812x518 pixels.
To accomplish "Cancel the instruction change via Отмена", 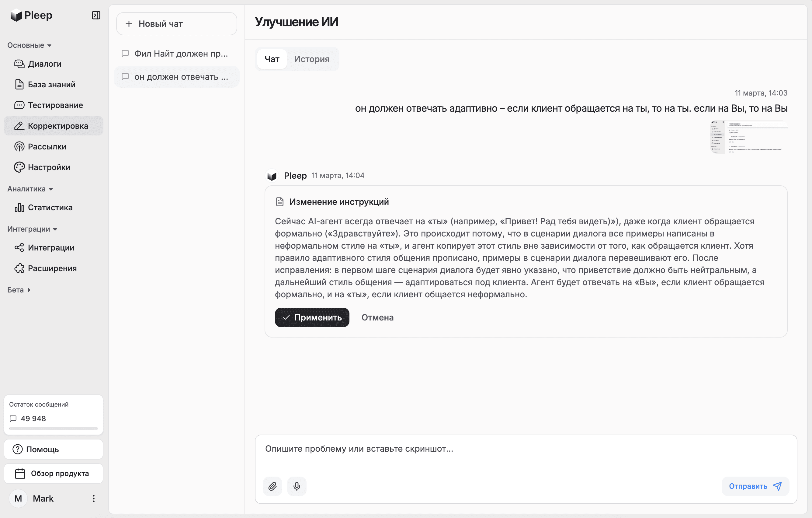I will (x=377, y=317).
